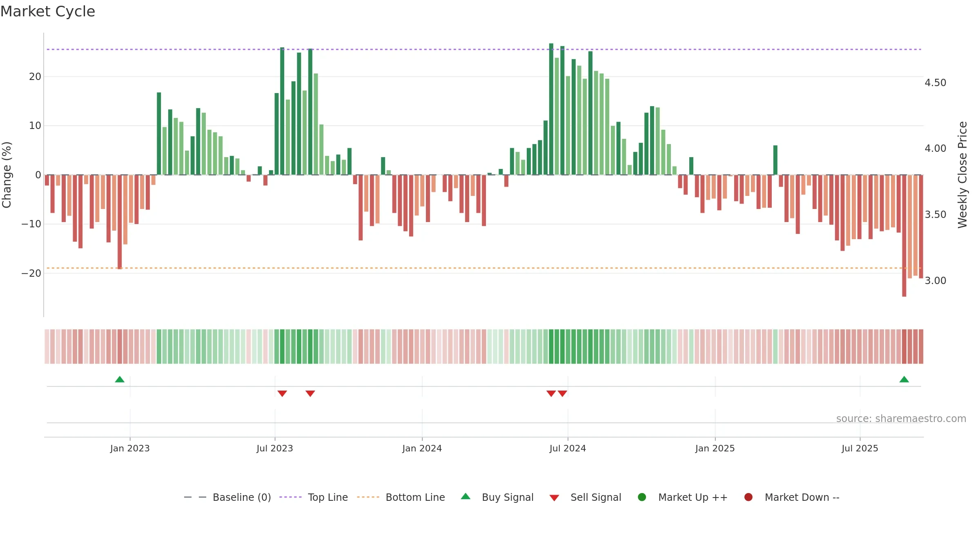The height and width of the screenshot is (551, 980).
Task: Click the Buy Signal legend label
Action: 508,497
